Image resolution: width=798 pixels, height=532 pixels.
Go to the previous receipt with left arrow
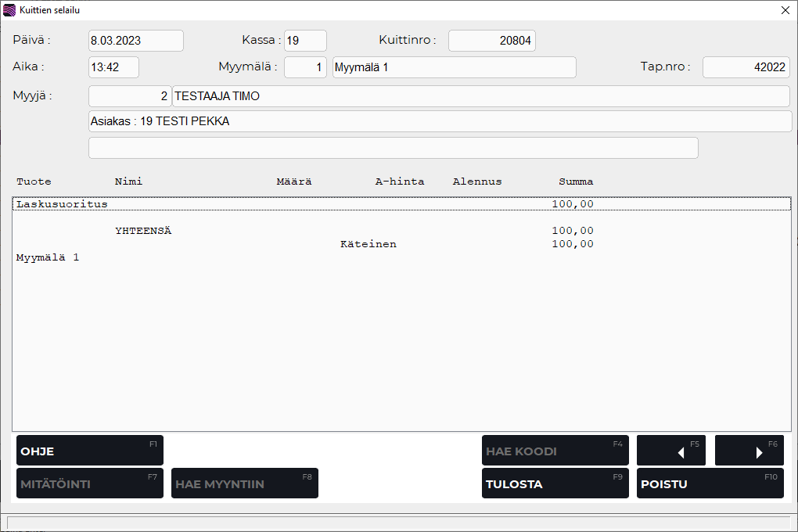pyautogui.click(x=670, y=451)
